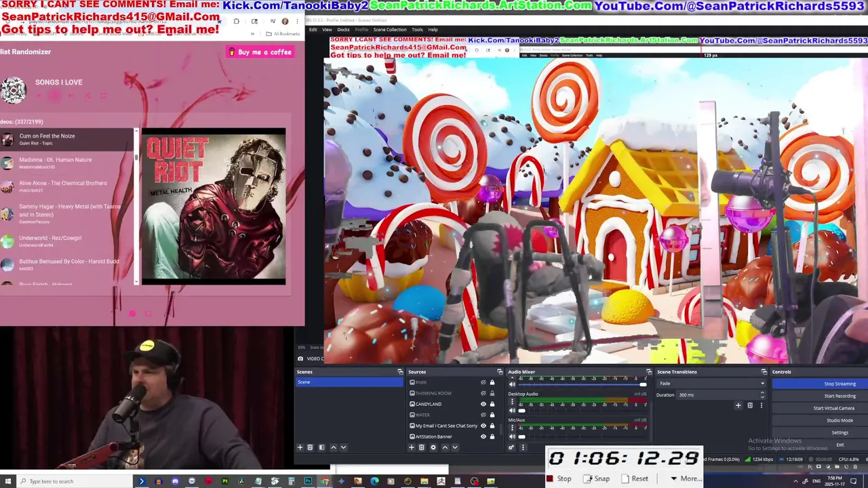Open OBS Settings button
This screenshot has height=488, width=868.
[820, 432]
